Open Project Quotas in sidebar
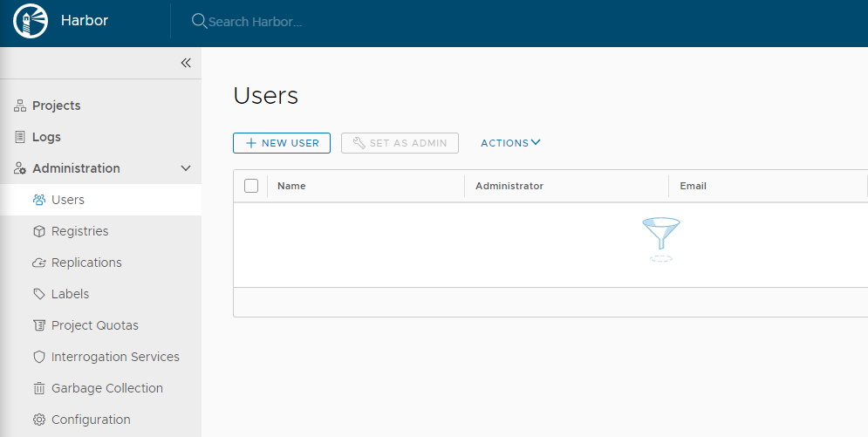Viewport: 868px width, 437px height. click(x=94, y=325)
